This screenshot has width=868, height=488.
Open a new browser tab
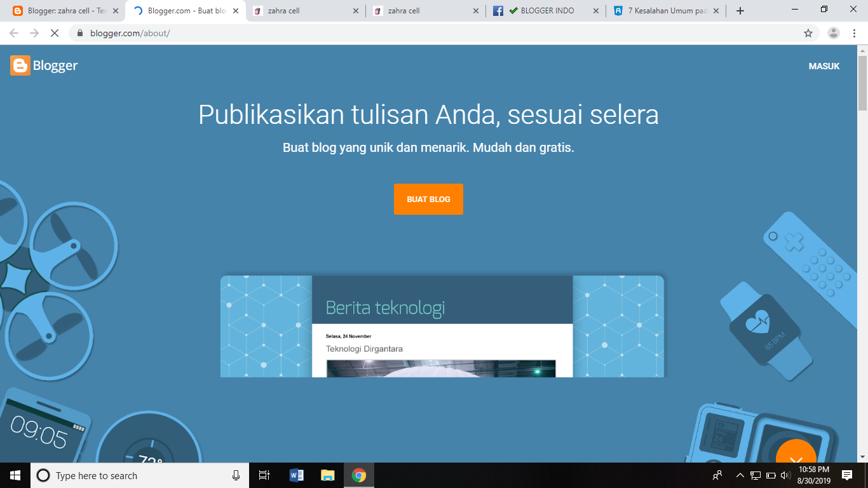point(740,11)
